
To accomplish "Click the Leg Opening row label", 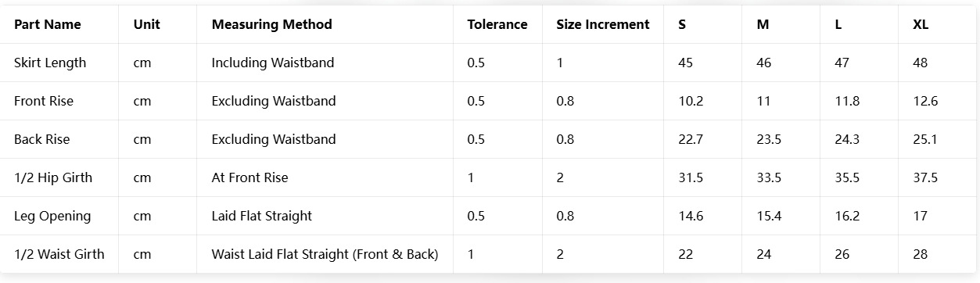I will pyautogui.click(x=52, y=216).
